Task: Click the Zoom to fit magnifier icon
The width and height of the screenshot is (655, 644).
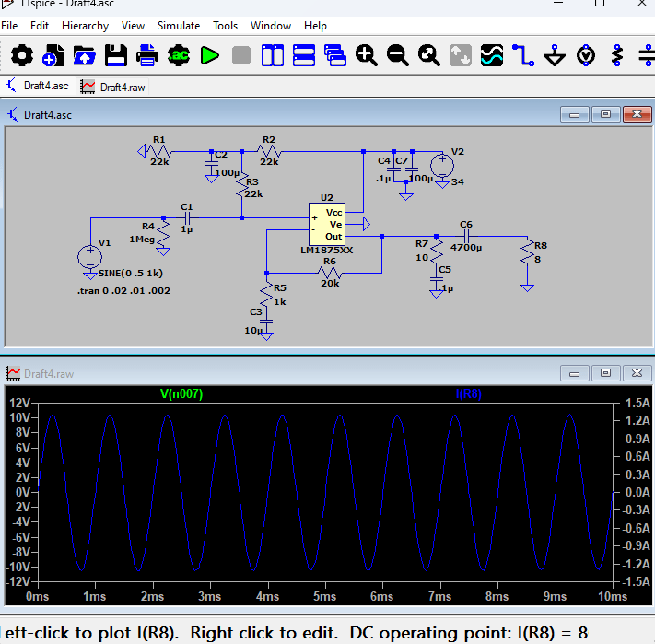Action: pyautogui.click(x=429, y=55)
